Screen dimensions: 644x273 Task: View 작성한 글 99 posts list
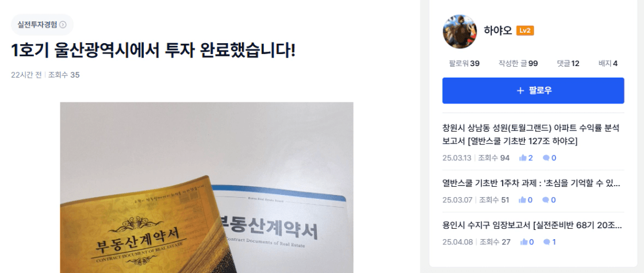point(518,63)
